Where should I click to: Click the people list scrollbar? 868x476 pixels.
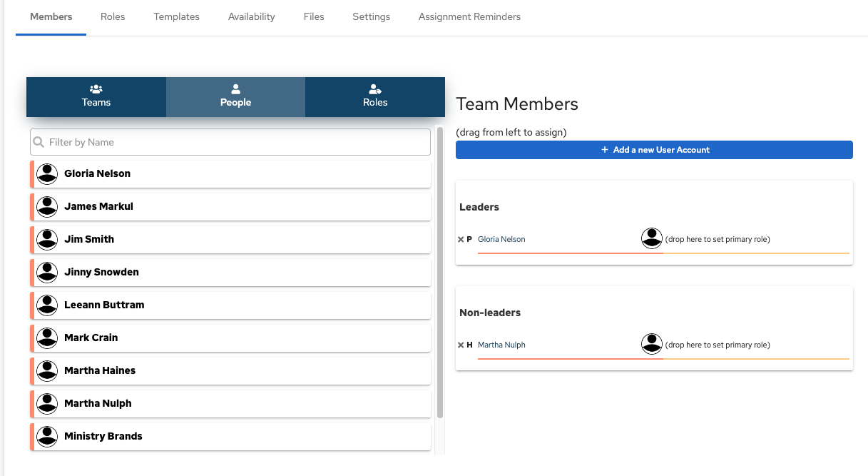click(440, 285)
